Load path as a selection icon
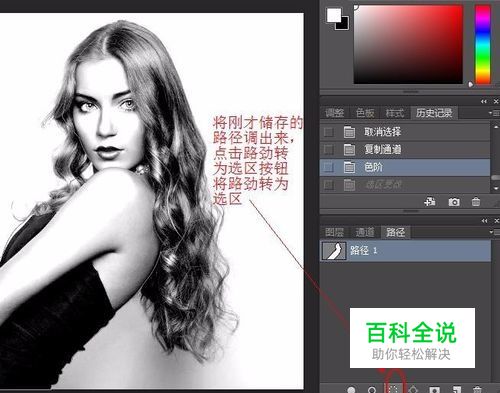This screenshot has height=393, width=500. tap(393, 389)
